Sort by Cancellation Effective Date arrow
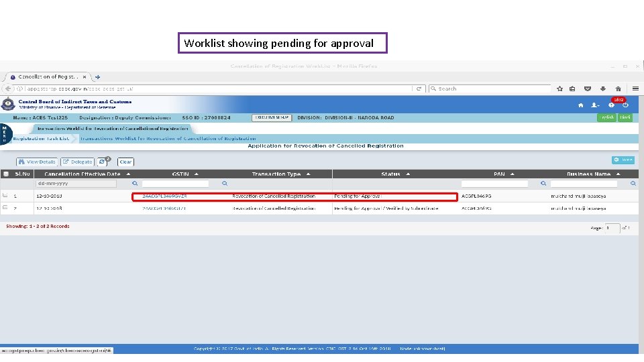Screen dimensions: 644x362 [128, 174]
